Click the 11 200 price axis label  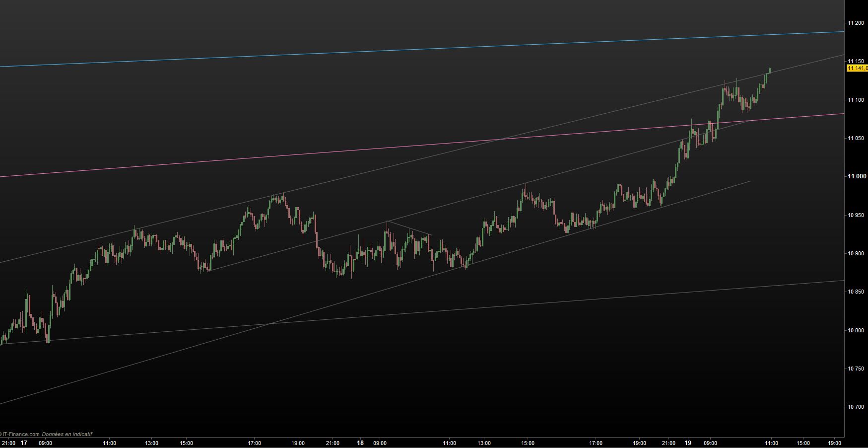[x=856, y=23]
